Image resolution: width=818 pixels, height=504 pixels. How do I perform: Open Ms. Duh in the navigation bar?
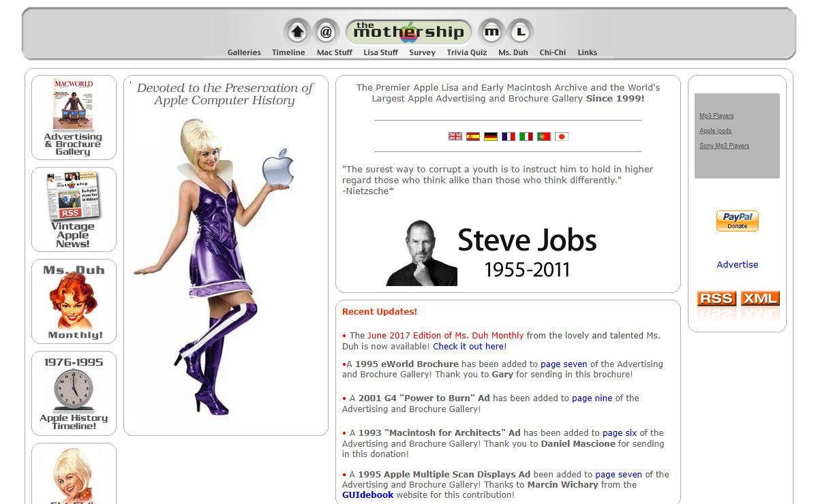click(513, 52)
